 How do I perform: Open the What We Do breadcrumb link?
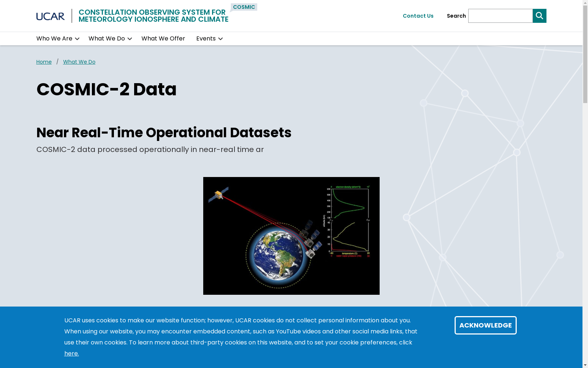(79, 62)
